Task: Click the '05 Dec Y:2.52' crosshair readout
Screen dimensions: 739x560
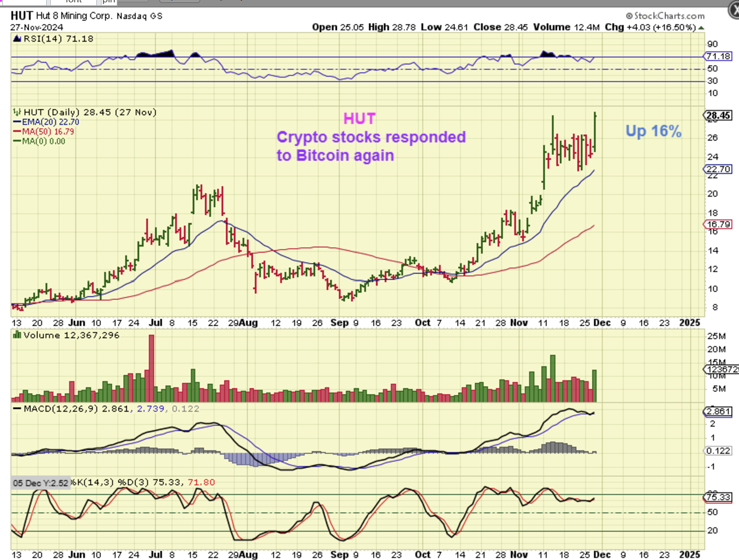Action: [x=41, y=483]
